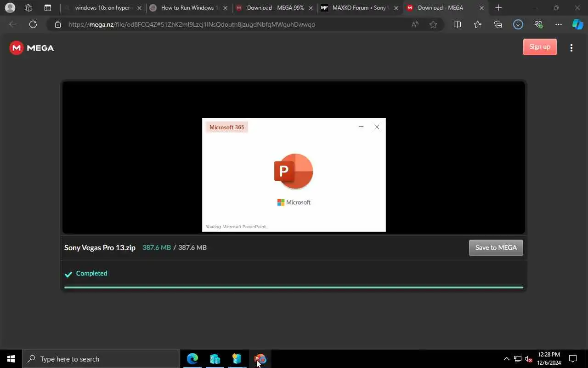Image resolution: width=588 pixels, height=368 pixels.
Task: Click the PowerPoint logo on splash
Action: 294,171
